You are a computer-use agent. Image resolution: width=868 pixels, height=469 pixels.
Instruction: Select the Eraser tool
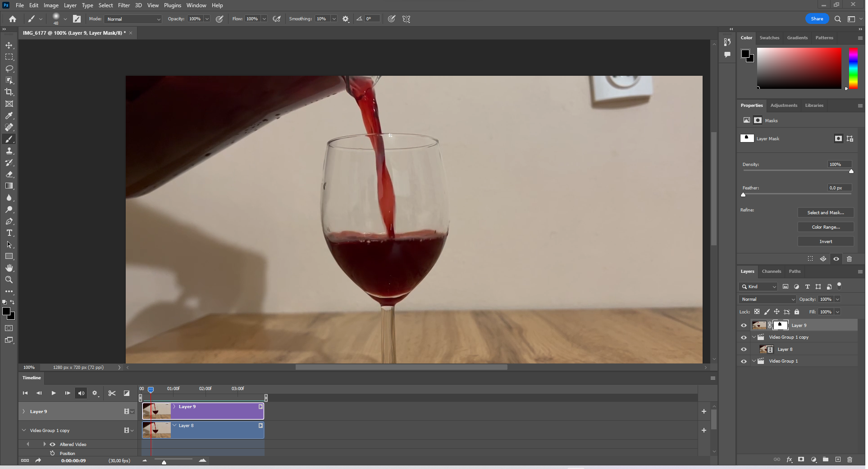click(9, 174)
